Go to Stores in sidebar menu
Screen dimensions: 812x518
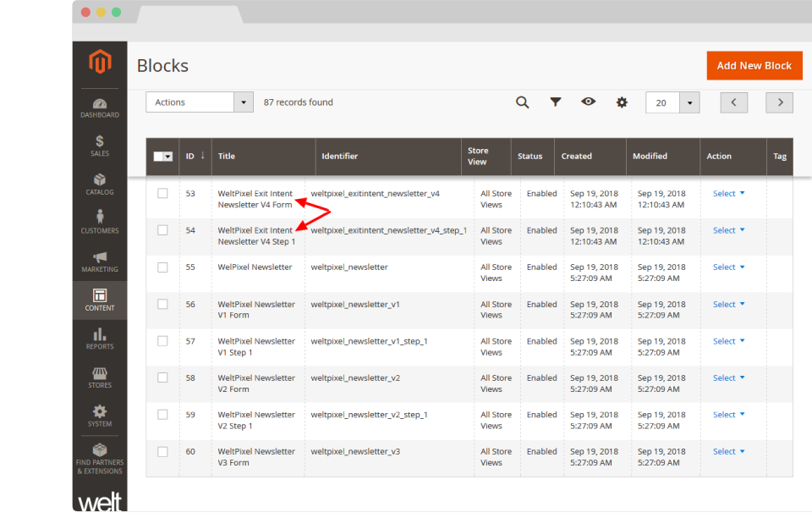tap(100, 376)
